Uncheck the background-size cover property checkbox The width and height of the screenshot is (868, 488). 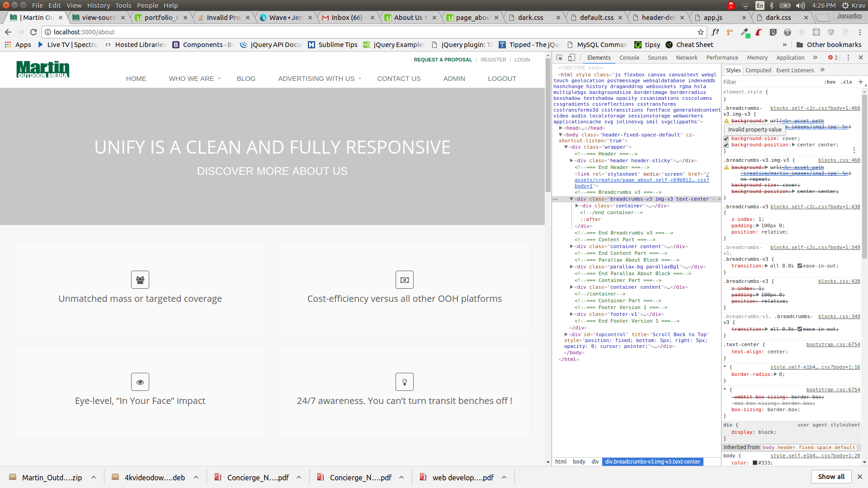(726, 139)
